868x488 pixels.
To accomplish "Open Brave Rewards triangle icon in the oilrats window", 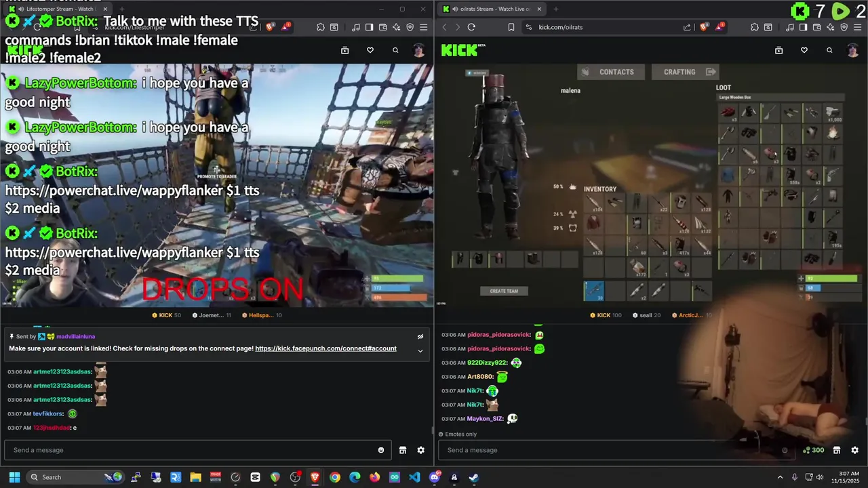I will coord(719,27).
